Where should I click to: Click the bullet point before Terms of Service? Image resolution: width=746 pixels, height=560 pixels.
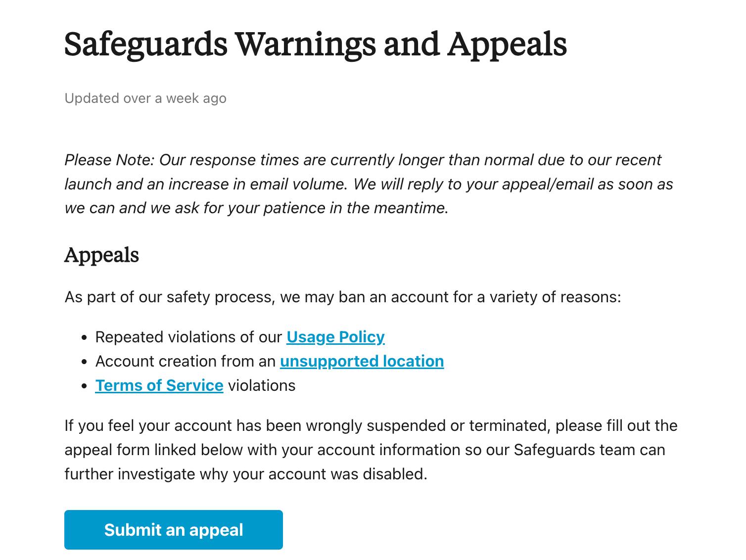pyautogui.click(x=85, y=386)
